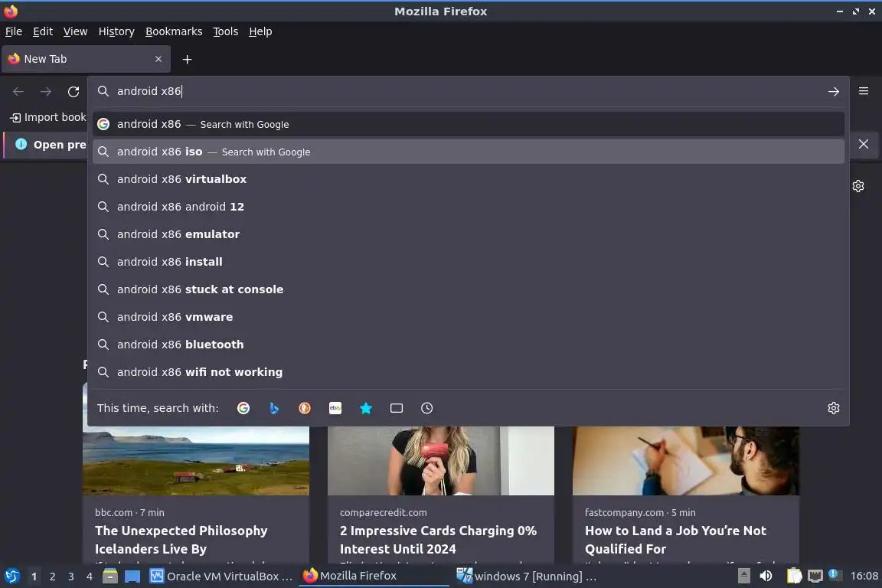Open a new tab with plus button
This screenshot has width=882, height=588.
(x=188, y=59)
